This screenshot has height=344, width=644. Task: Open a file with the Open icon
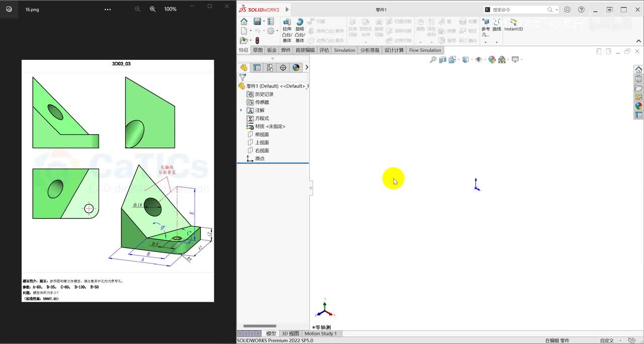244,41
